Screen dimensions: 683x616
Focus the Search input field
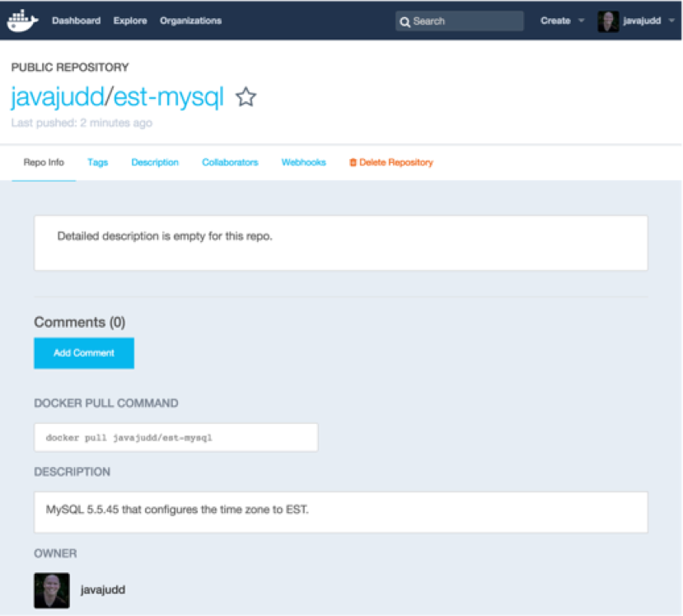pos(460,21)
